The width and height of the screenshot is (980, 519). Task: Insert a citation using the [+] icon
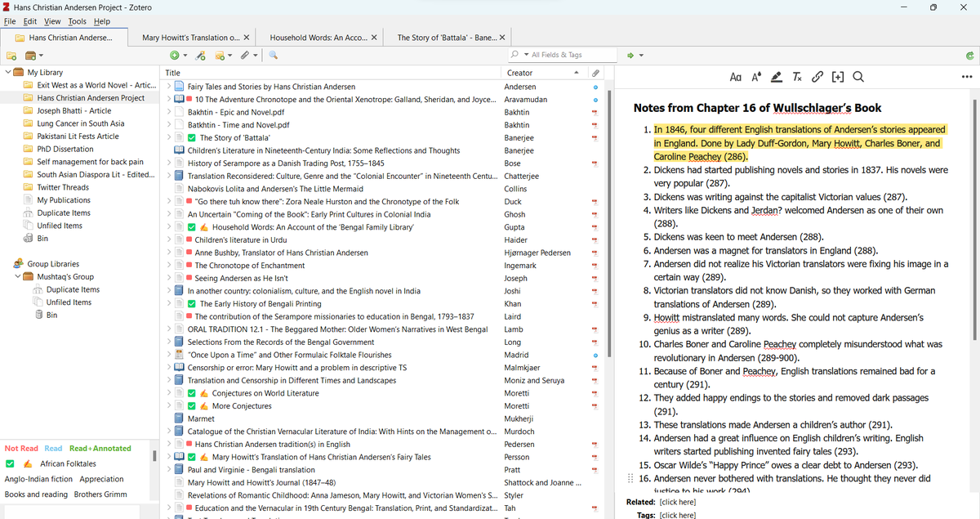pyautogui.click(x=837, y=76)
